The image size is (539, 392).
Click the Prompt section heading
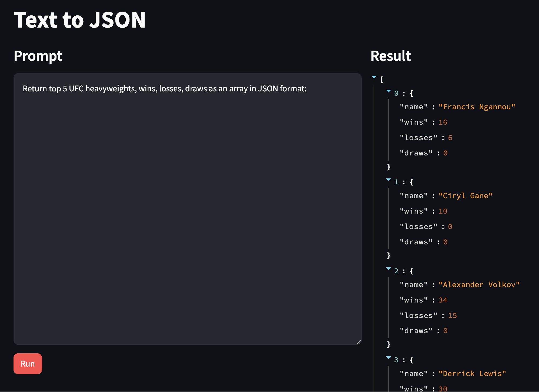coord(38,56)
